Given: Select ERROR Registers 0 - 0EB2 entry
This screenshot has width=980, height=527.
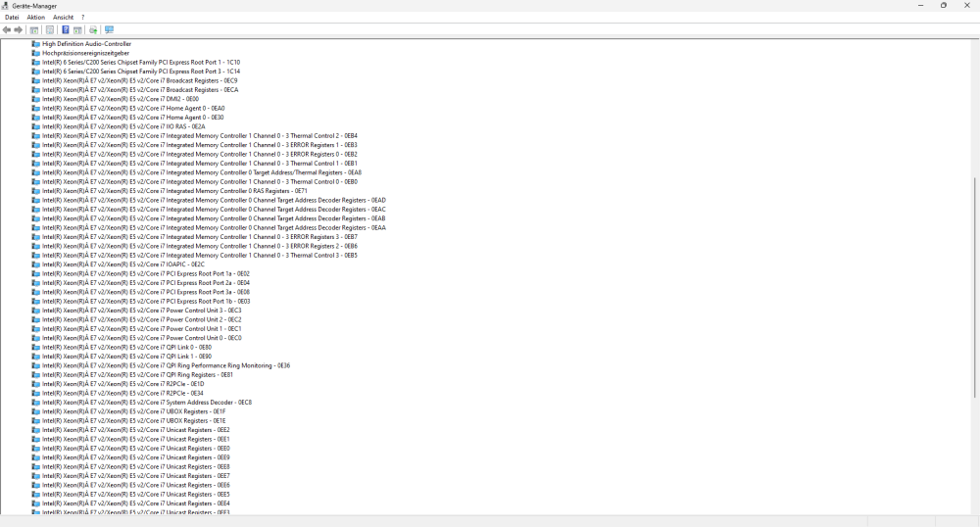Looking at the screenshot, I should (200, 154).
